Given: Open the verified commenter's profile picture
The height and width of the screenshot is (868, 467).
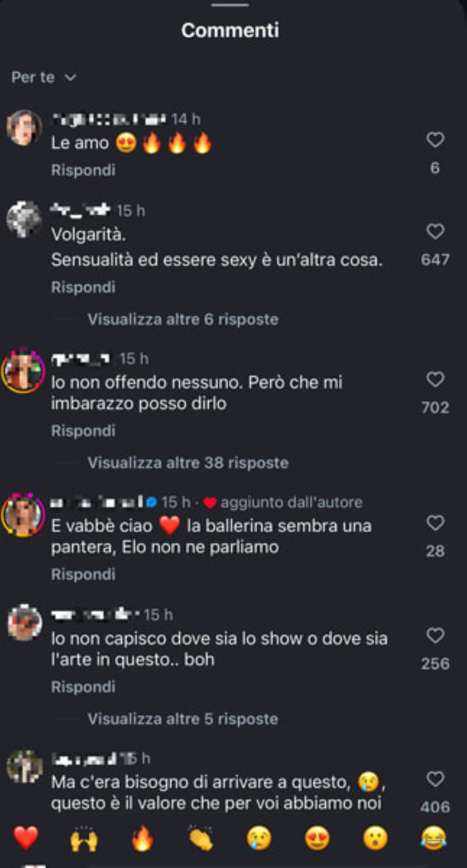Looking at the screenshot, I should pos(23,514).
